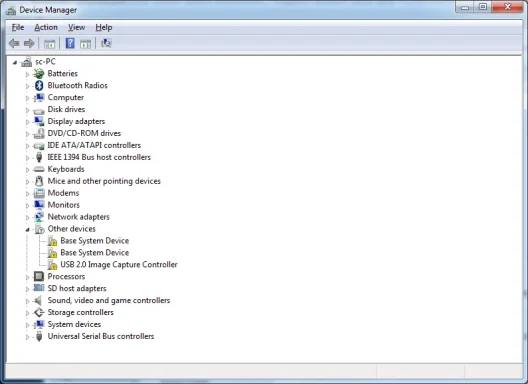528x384 pixels.
Task: Expand the Universal Serial Bus controllers node
Action: click(x=28, y=337)
